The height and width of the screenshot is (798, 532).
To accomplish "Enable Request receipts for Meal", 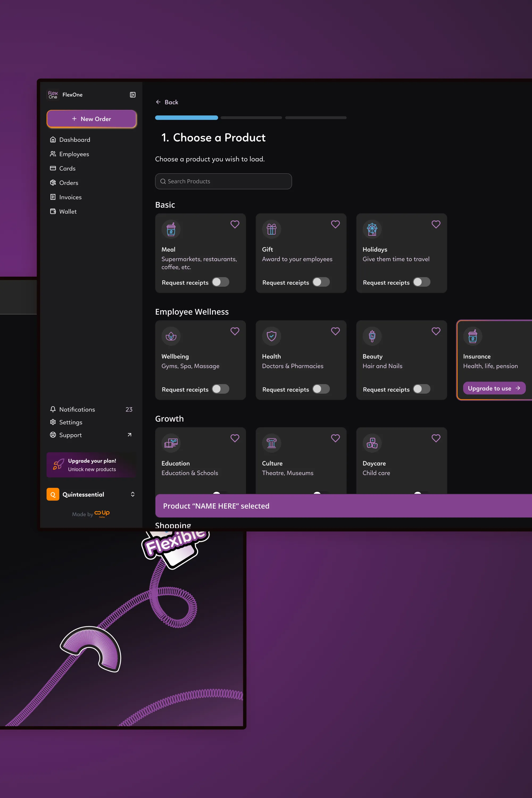I will pyautogui.click(x=221, y=282).
